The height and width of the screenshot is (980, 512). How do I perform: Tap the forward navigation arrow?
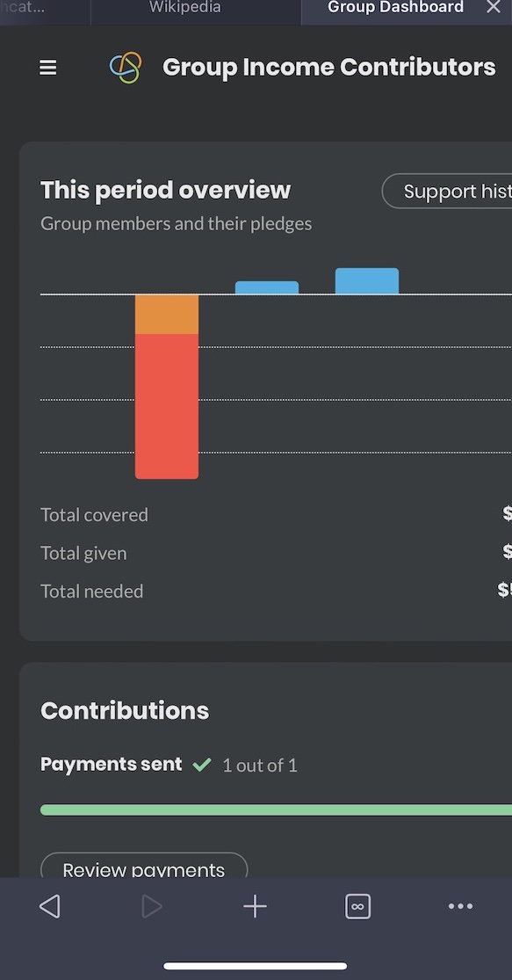tap(151, 905)
